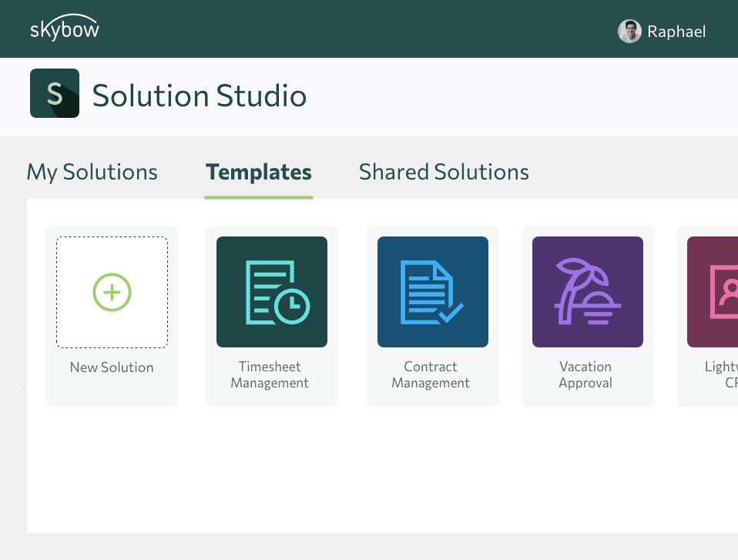This screenshot has width=738, height=560.
Task: Click the Raphael username link
Action: (676, 31)
